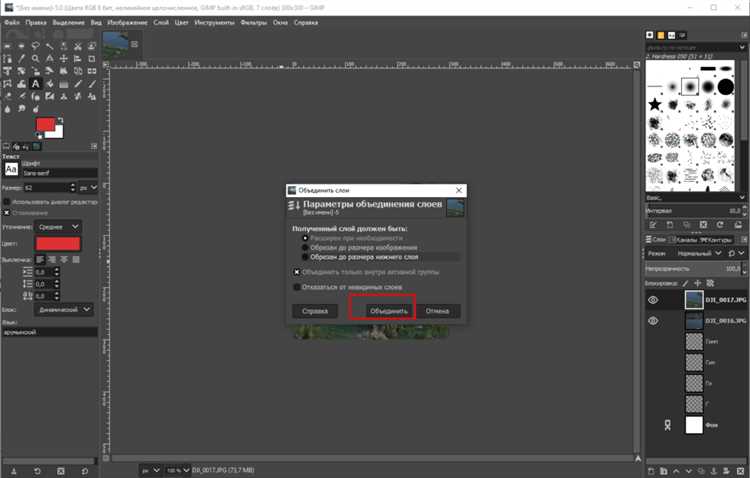Open the Правка menu
750x478 pixels.
point(36,22)
